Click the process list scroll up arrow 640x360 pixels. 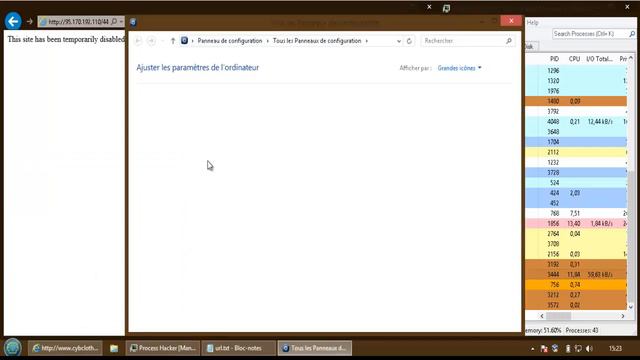631,59
